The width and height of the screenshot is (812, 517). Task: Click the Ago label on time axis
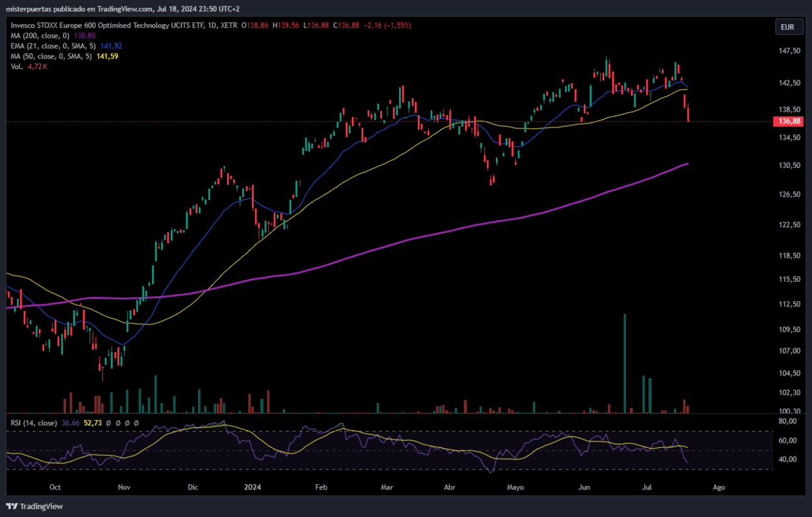[x=718, y=487]
